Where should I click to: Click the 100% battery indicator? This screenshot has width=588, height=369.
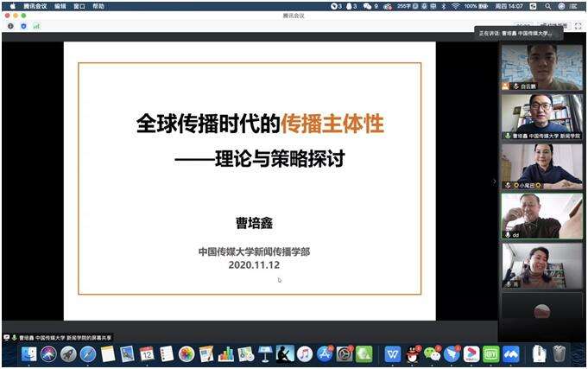[x=476, y=6]
